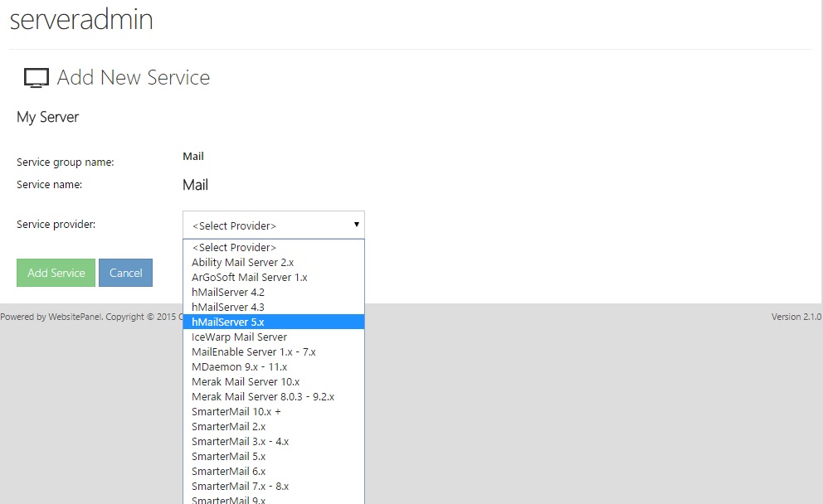Click the Version 2.1.0 footer text
823x504 pixels.
point(796,317)
